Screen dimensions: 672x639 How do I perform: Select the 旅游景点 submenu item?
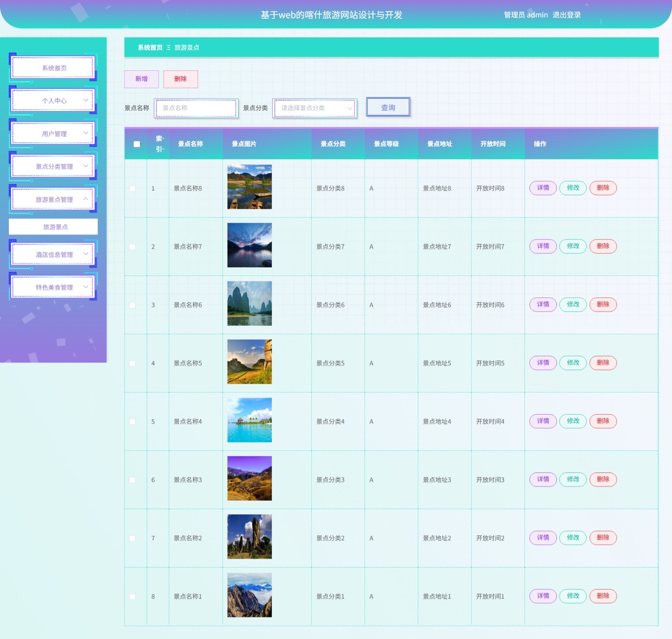53,227
